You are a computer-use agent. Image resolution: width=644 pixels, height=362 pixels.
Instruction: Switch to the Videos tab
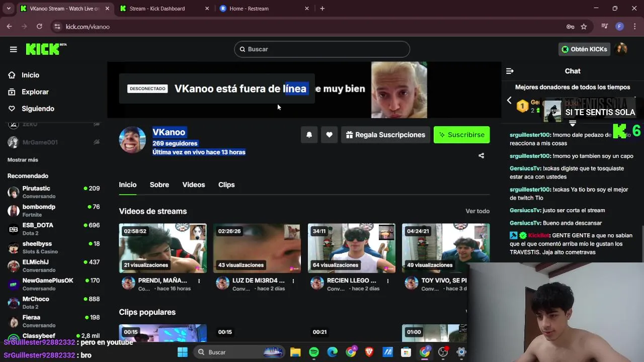tap(193, 185)
